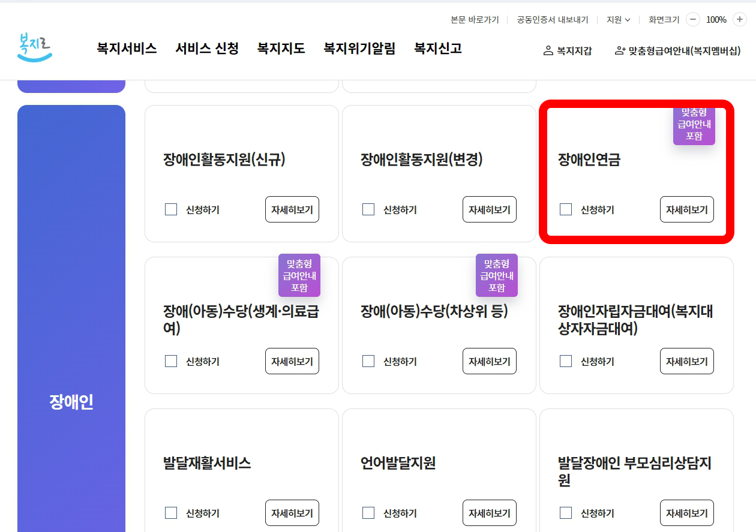This screenshot has width=756, height=532.
Task: Go to 복지지도 from the top menu
Action: click(281, 49)
